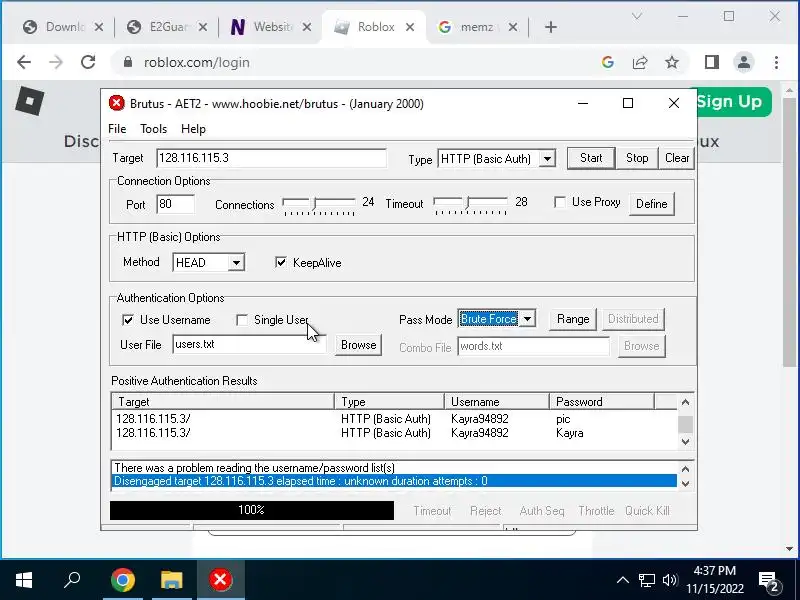Open Windows taskbar search
The width and height of the screenshot is (800, 600).
coord(72,580)
